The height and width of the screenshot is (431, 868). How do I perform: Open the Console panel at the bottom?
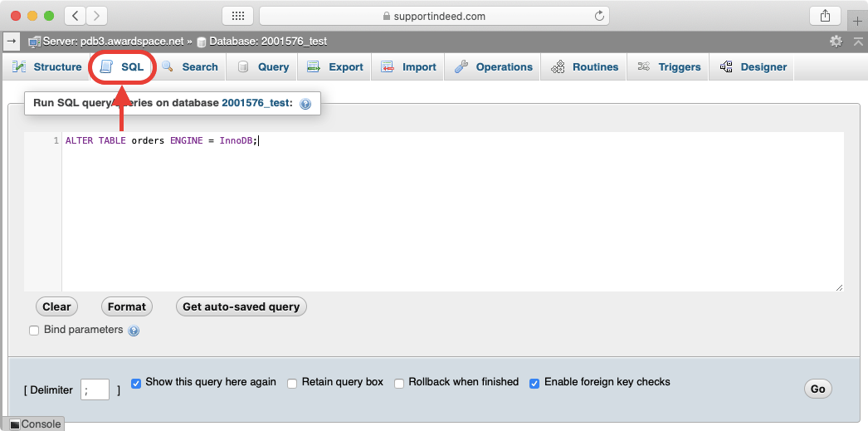pos(34,424)
